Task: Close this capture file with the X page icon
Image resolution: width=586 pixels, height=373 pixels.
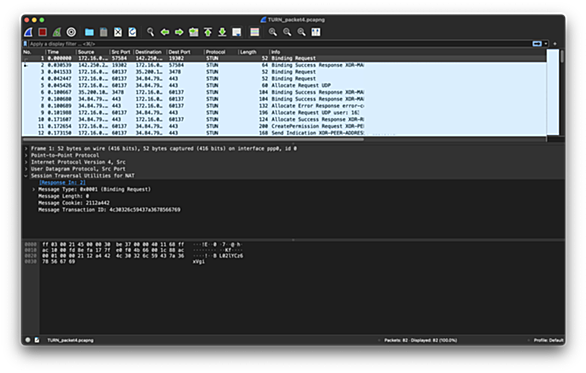Action: click(x=118, y=32)
